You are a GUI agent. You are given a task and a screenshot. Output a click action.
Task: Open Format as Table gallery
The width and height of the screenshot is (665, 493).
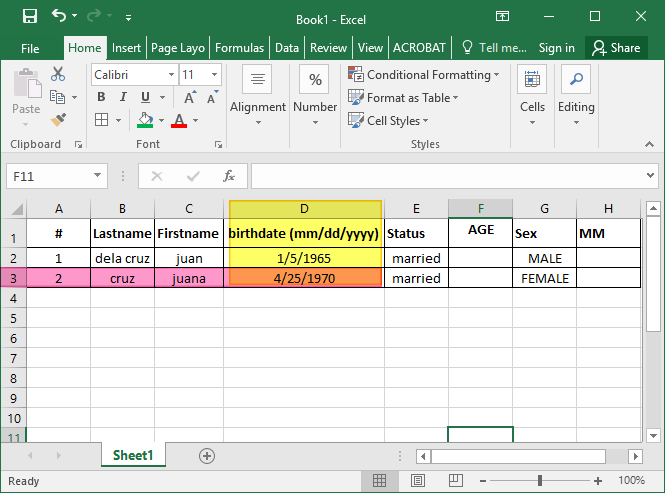[403, 98]
